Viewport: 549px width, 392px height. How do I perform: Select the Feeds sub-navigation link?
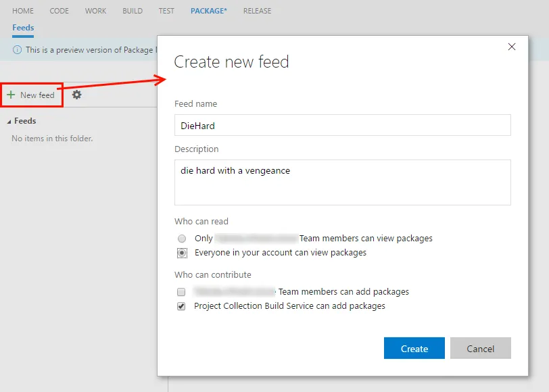23,27
